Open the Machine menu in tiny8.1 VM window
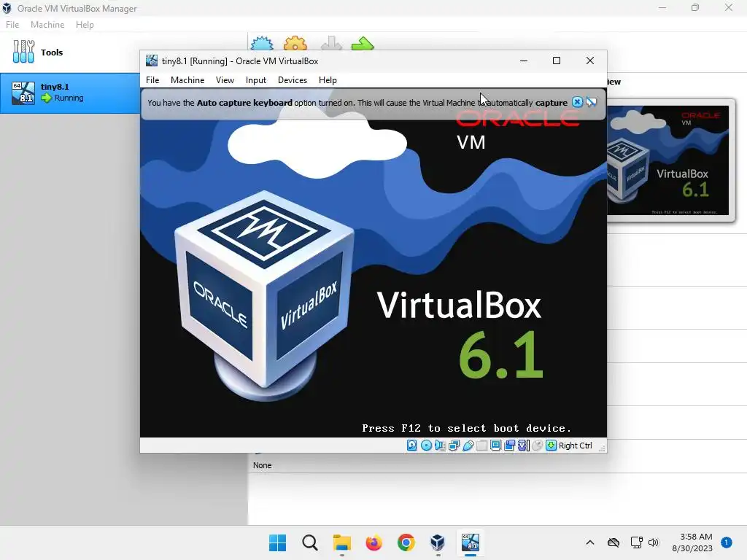This screenshot has width=747, height=560. pyautogui.click(x=187, y=80)
